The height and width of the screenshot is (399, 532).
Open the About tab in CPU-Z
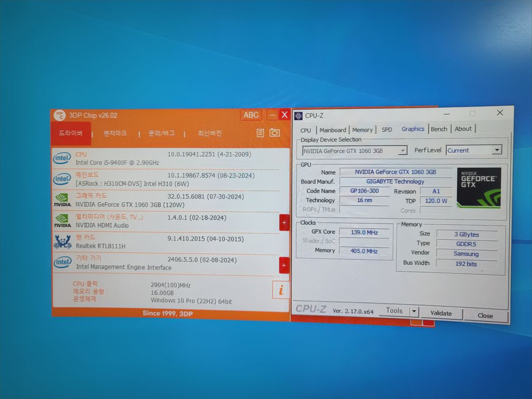[463, 129]
